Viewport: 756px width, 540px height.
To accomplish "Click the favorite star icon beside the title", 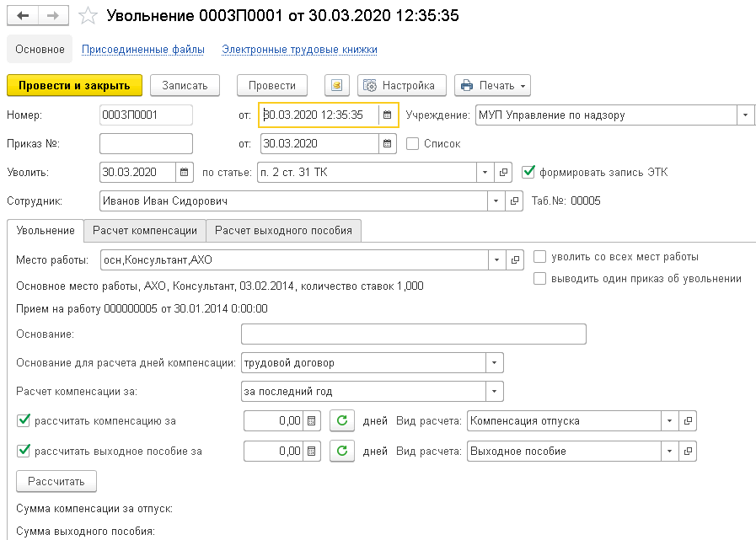I will (88, 16).
